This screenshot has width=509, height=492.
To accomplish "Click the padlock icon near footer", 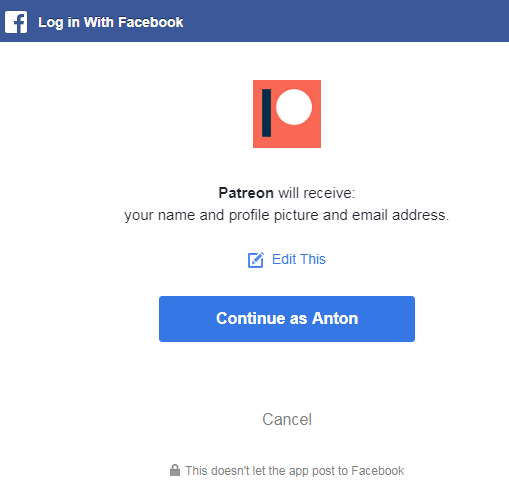I will click(175, 470).
